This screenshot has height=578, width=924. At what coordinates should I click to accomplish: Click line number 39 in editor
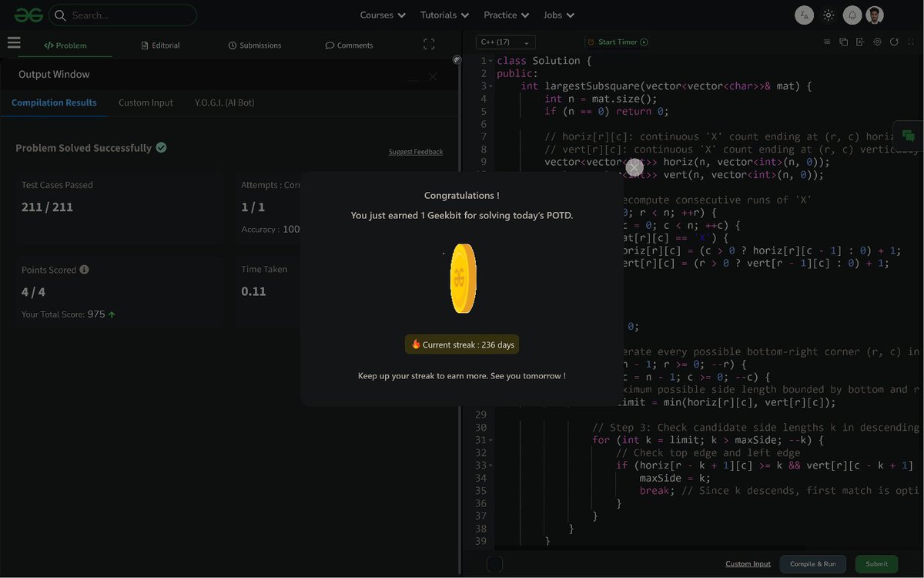(480, 542)
